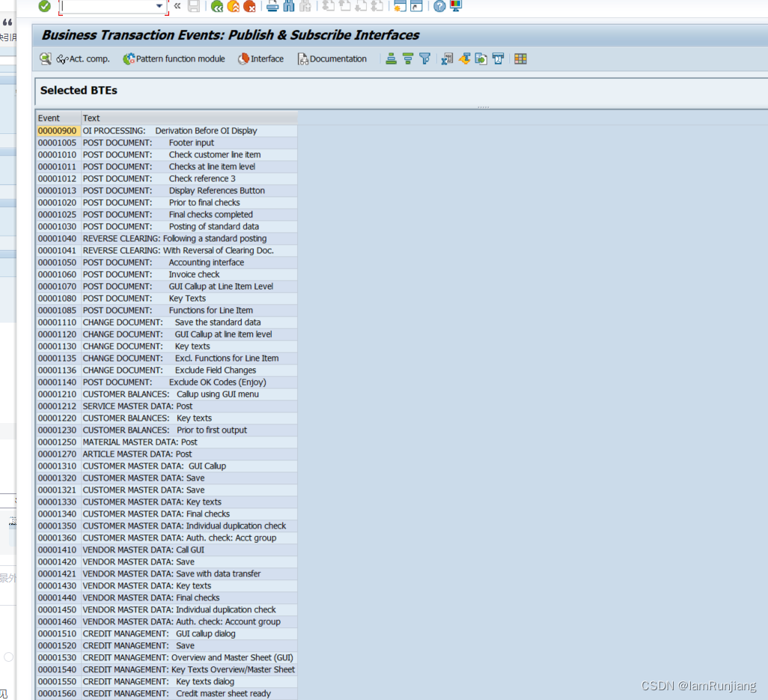Select event 00001140 Exclude OK Codes (Enjoy)

click(166, 382)
